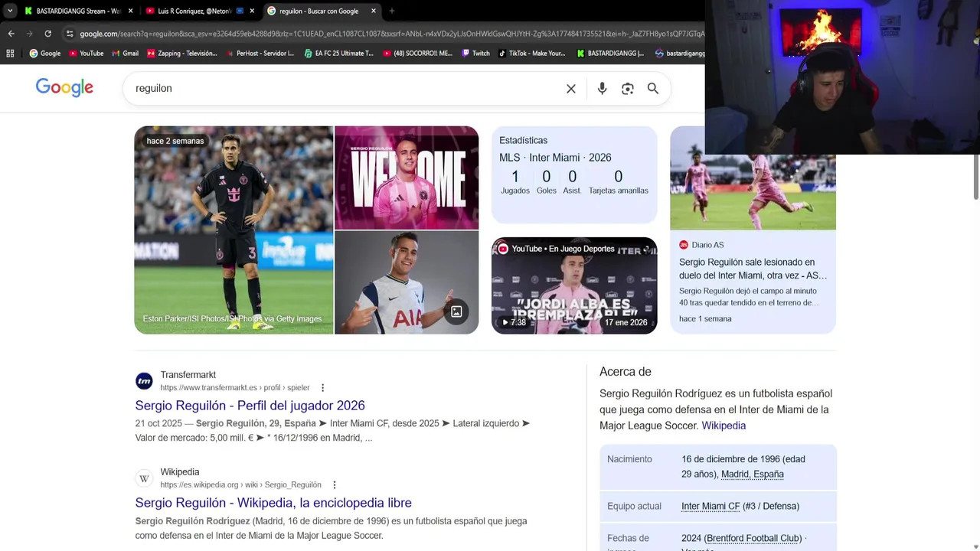Click the more images gallery icon

tap(456, 311)
